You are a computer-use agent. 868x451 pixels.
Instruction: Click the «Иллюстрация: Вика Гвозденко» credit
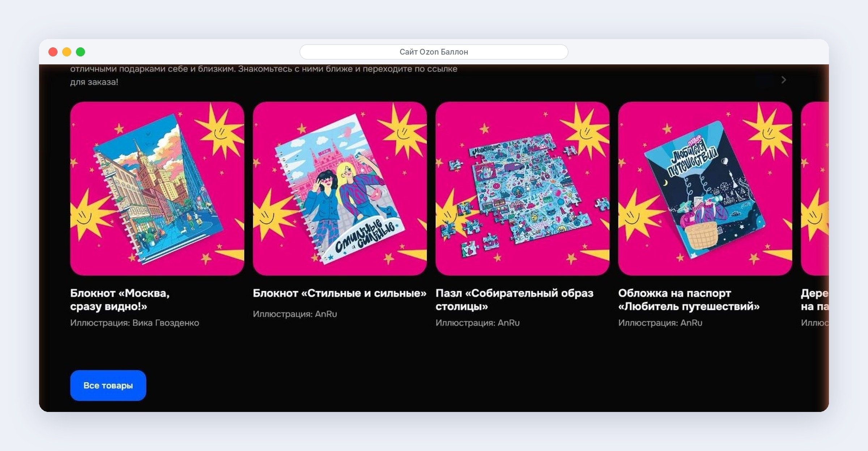pos(135,323)
